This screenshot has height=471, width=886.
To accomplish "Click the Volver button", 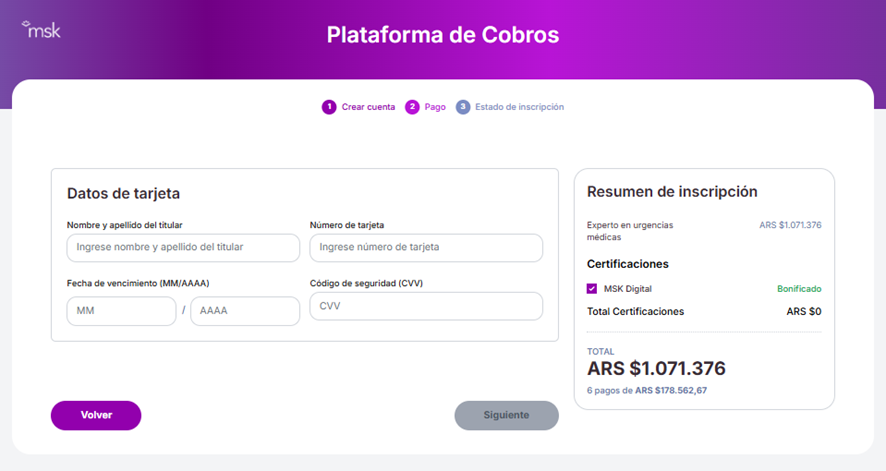I will (x=96, y=415).
